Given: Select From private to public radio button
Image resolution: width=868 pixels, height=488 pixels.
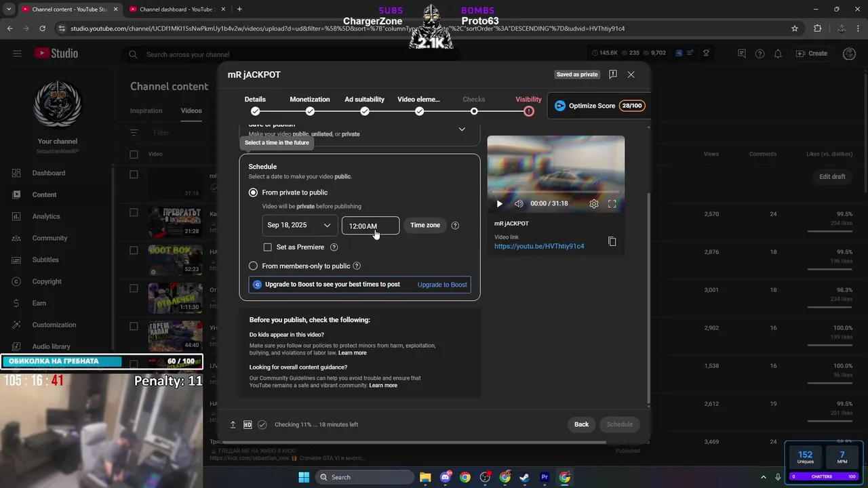Looking at the screenshot, I should (253, 192).
